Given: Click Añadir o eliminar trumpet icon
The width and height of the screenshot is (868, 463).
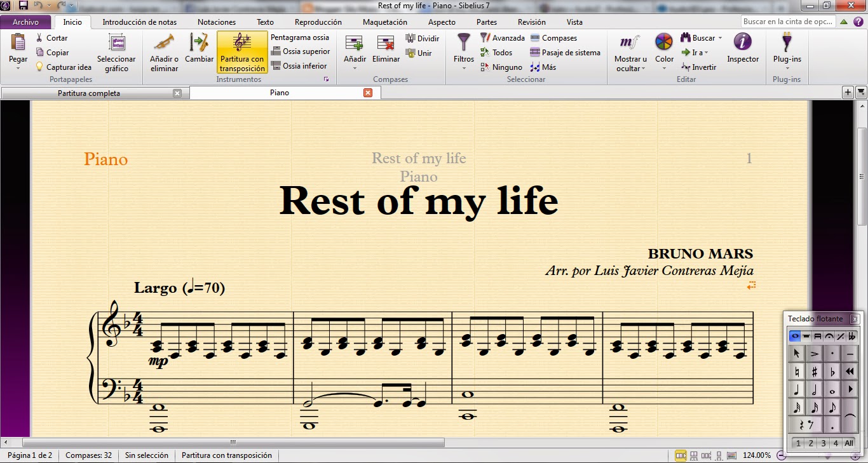Looking at the screenshot, I should point(164,42).
